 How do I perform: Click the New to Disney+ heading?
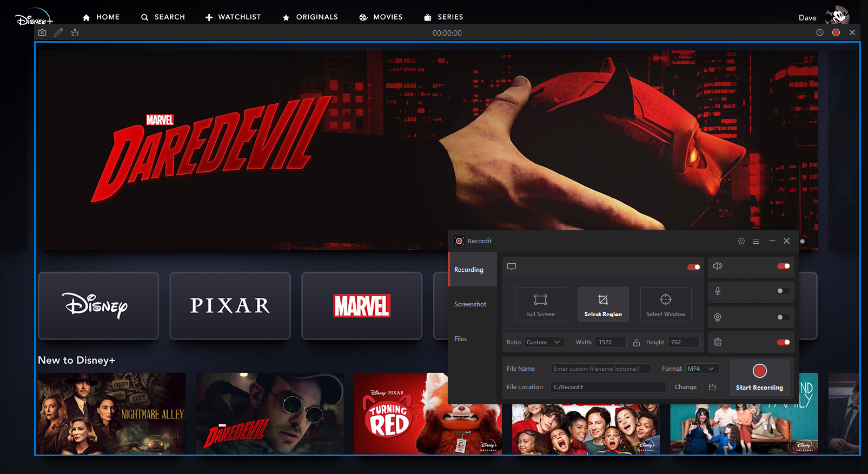click(76, 360)
